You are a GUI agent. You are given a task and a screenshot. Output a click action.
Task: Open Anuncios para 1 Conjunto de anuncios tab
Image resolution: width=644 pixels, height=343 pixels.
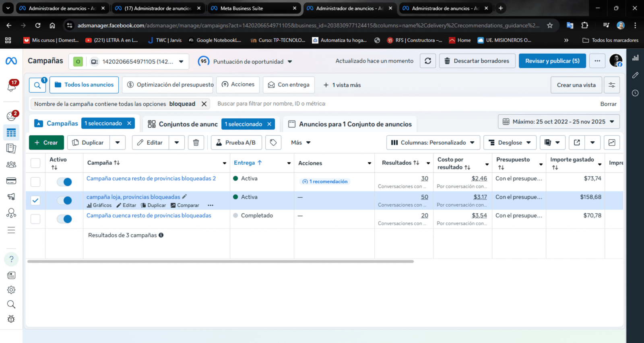(x=350, y=124)
